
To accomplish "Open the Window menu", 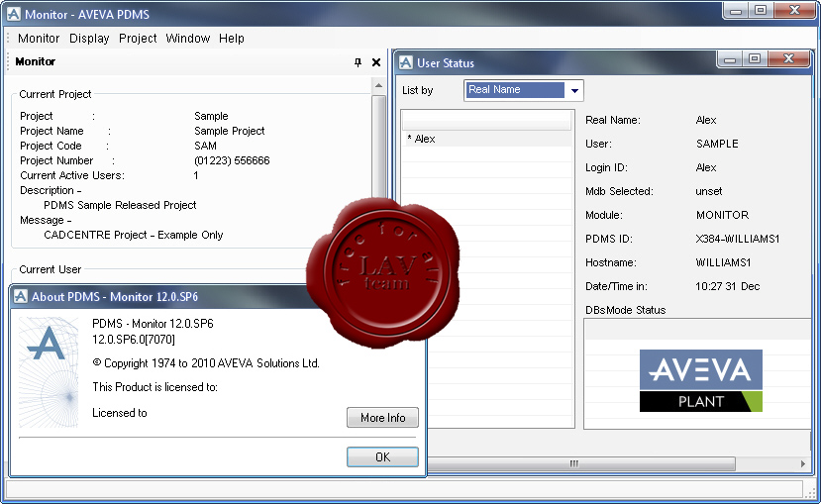I will (187, 39).
